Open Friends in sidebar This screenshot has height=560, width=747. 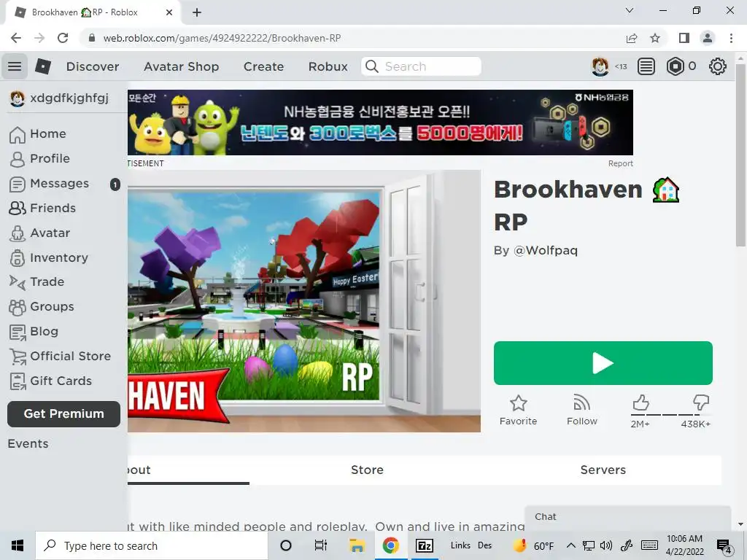[x=42, y=208]
